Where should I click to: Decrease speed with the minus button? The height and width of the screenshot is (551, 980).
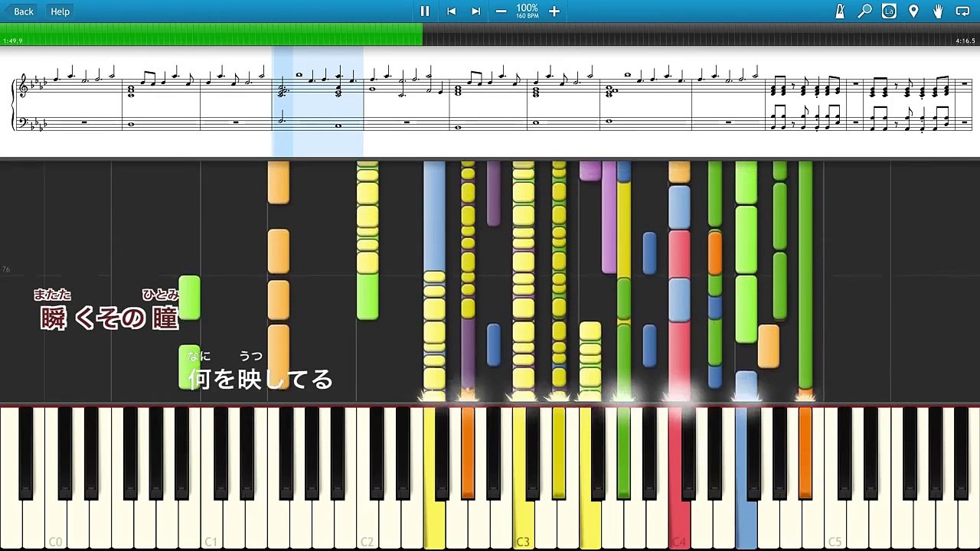(x=501, y=11)
